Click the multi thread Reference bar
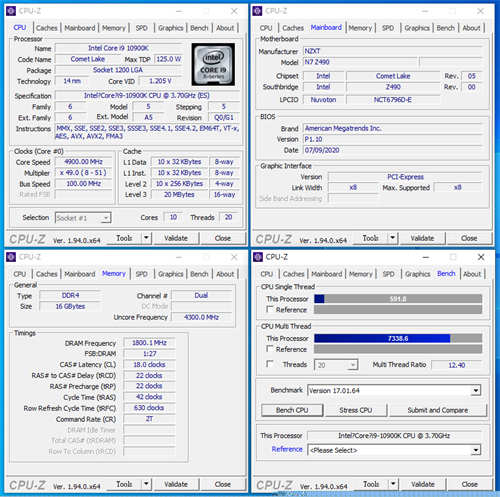This screenshot has height=497, width=500. point(398,349)
